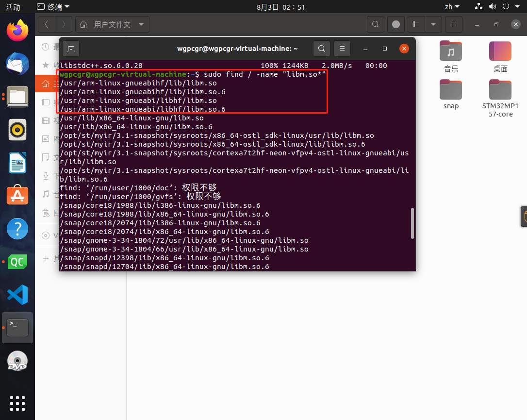Open file manager main menu
This screenshot has width=527, height=420.
click(454, 24)
